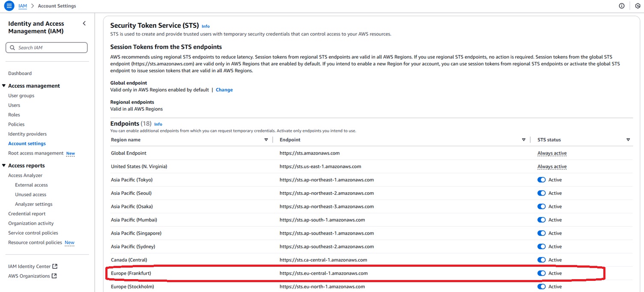
Task: Collapse the Access management section
Action: pos(4,86)
